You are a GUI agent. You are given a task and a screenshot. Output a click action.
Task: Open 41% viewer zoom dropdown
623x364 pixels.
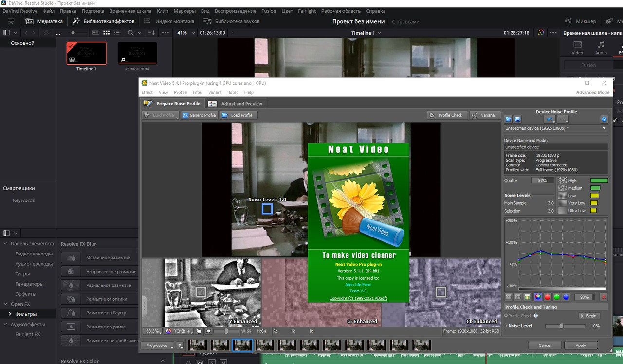pos(185,33)
